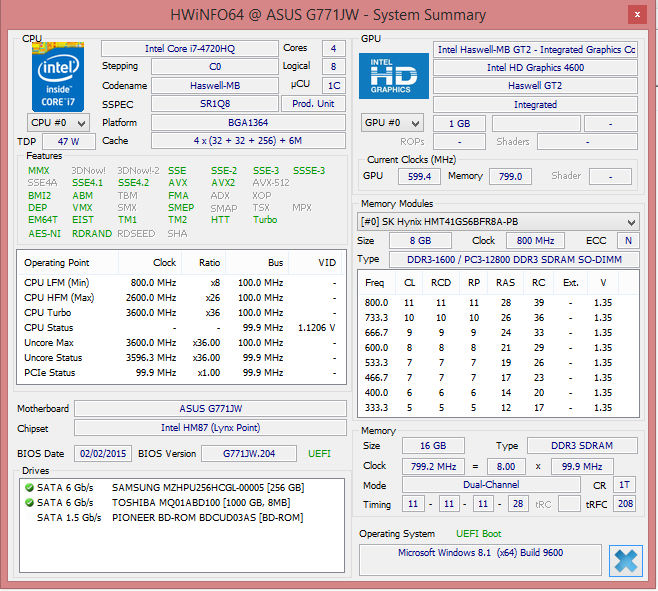The height and width of the screenshot is (591, 658).
Task: Click the total Memory Size 16 GB field
Action: 433,445
